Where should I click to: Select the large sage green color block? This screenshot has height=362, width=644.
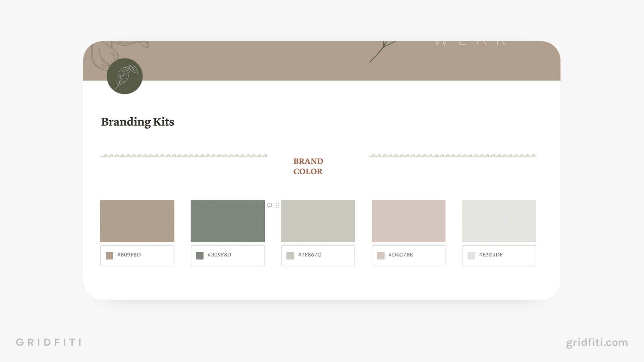(x=228, y=221)
